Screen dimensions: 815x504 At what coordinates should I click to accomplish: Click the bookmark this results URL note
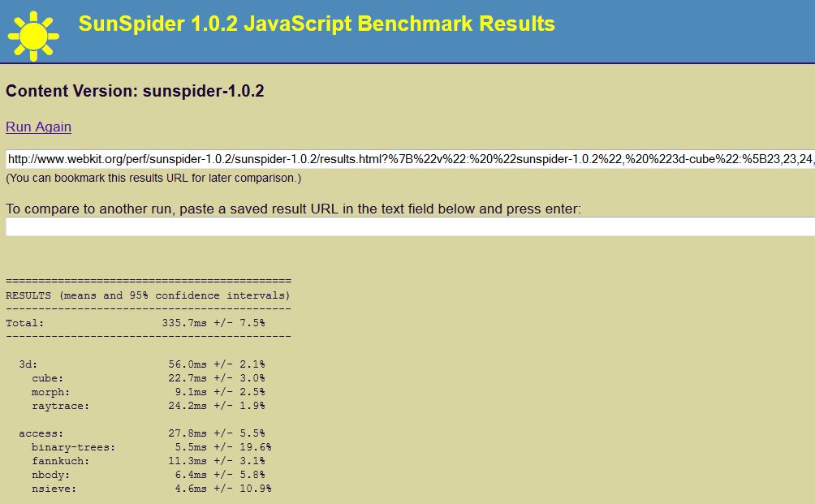(153, 179)
